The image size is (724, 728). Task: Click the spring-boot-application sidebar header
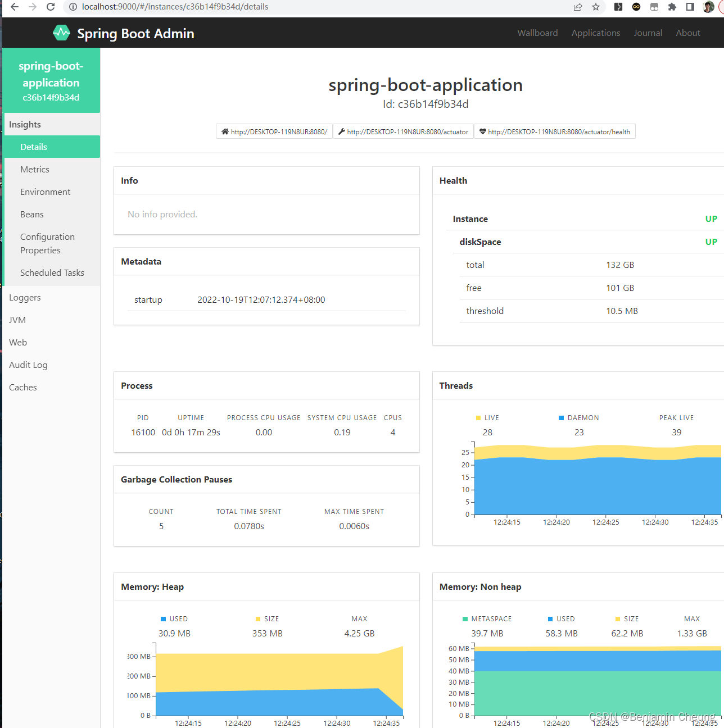[x=51, y=80]
